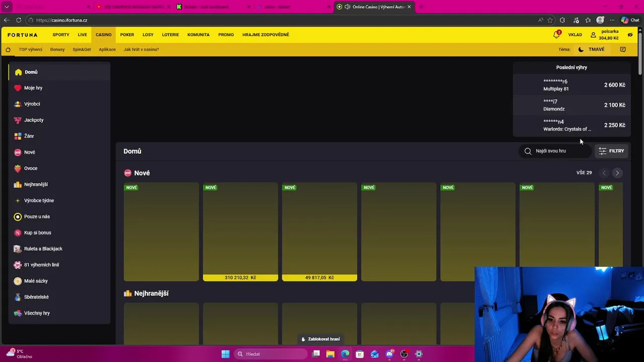This screenshot has width=644, height=362.
Task: Go to the casino home icon
Action: point(8,49)
